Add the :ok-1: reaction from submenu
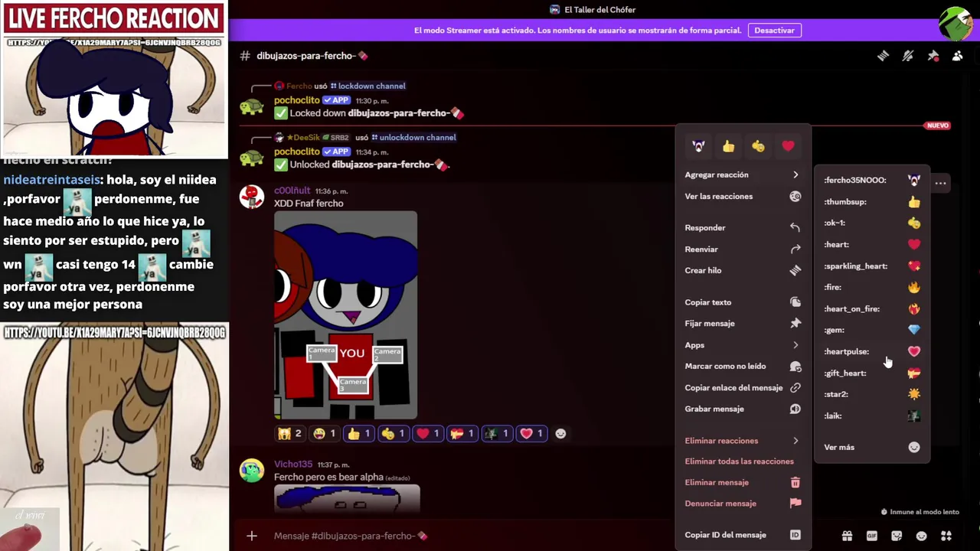 click(872, 223)
